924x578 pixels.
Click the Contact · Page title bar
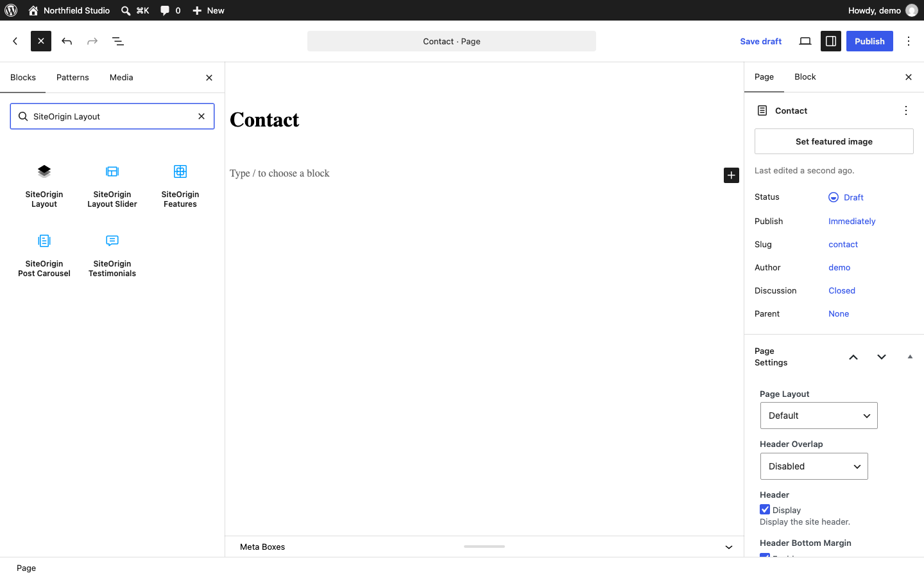click(452, 41)
